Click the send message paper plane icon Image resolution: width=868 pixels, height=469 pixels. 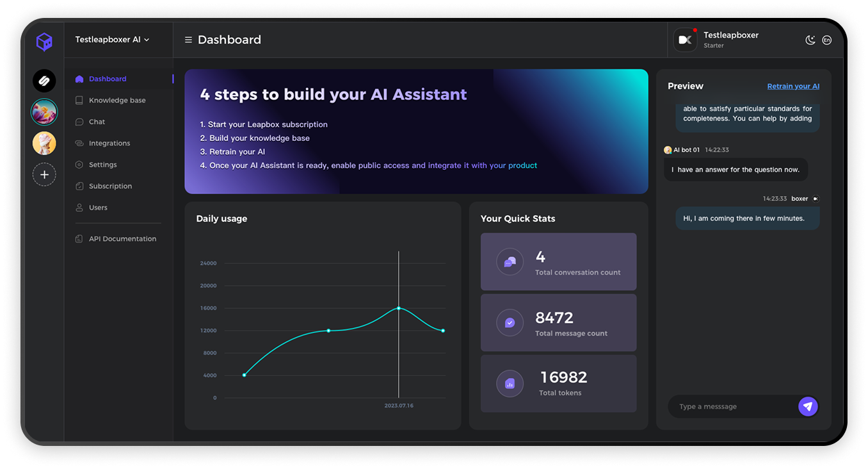tap(808, 406)
